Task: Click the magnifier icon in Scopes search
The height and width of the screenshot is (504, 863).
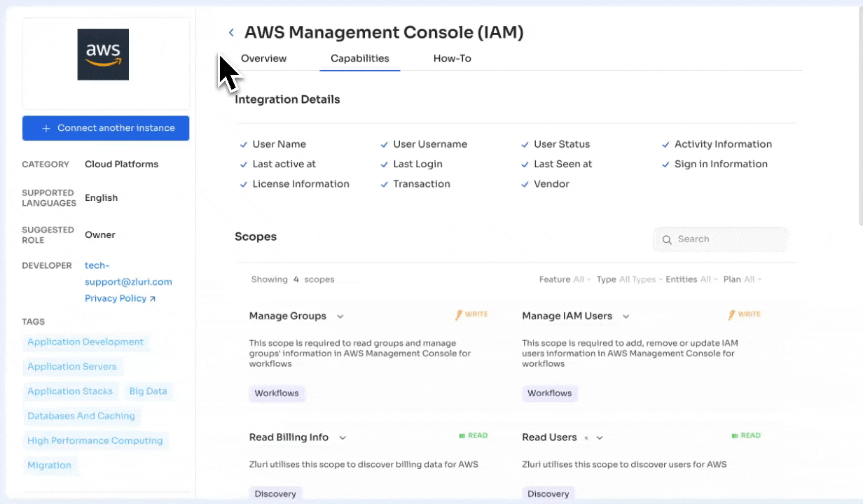Action: pos(667,239)
